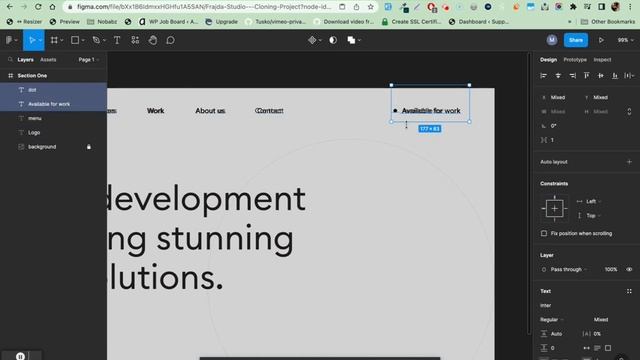Screen dimensions: 640x360
Task: Click the Share button
Action: 576,40
